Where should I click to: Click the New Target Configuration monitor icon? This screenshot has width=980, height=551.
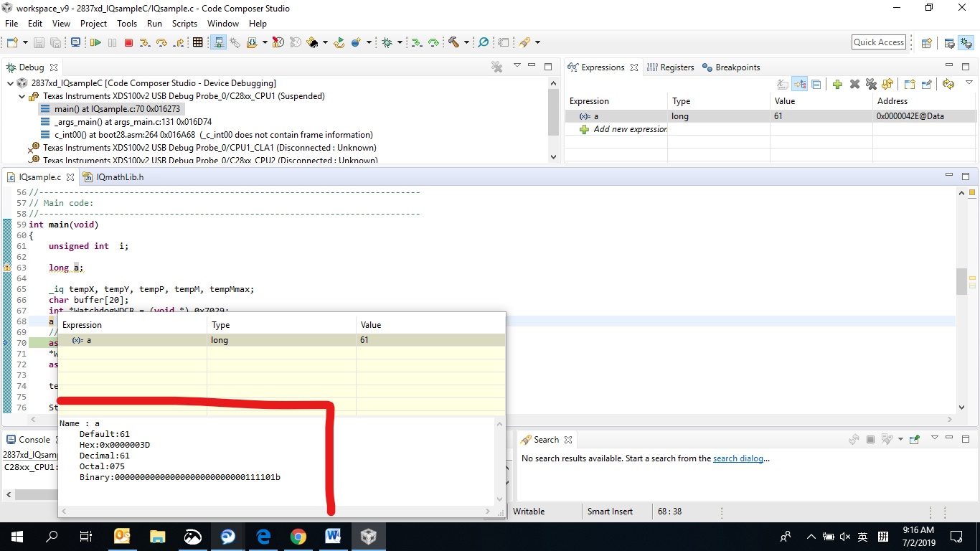point(75,43)
